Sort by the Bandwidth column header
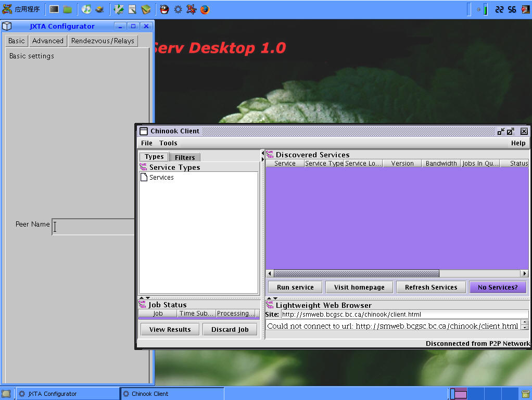 441,164
